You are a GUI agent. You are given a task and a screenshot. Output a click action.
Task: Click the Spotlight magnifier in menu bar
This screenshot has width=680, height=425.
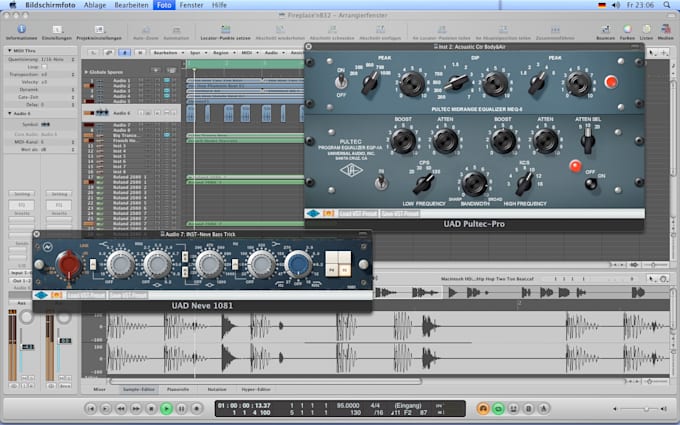[x=667, y=5]
